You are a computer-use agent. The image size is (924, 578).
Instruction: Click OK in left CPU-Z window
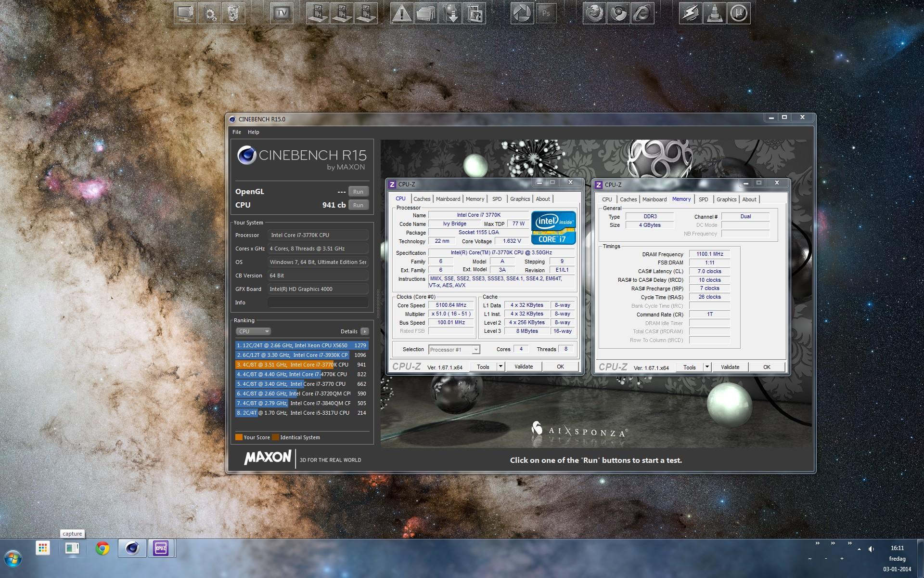(x=560, y=367)
